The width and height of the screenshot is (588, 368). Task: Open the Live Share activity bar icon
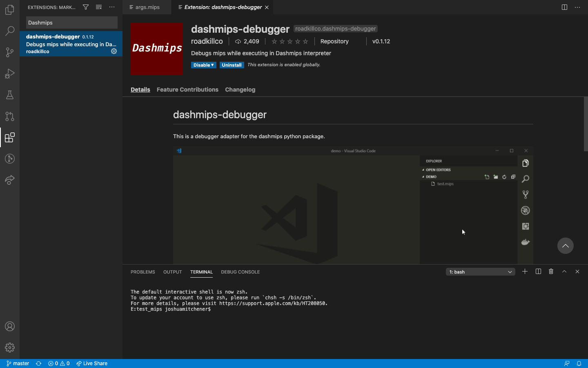click(10, 180)
